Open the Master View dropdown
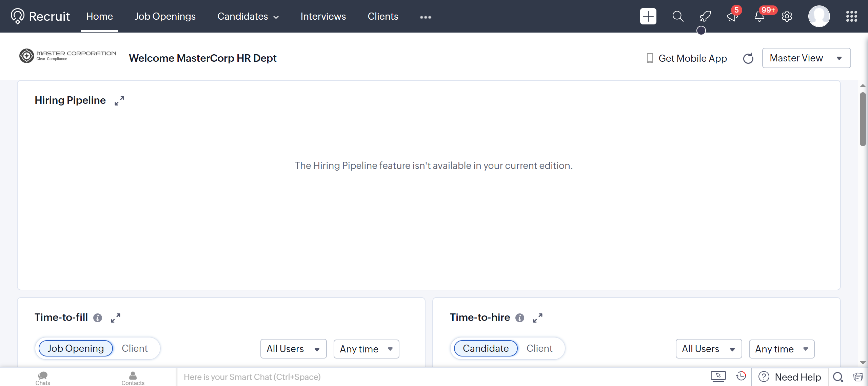The width and height of the screenshot is (868, 386). 806,58
